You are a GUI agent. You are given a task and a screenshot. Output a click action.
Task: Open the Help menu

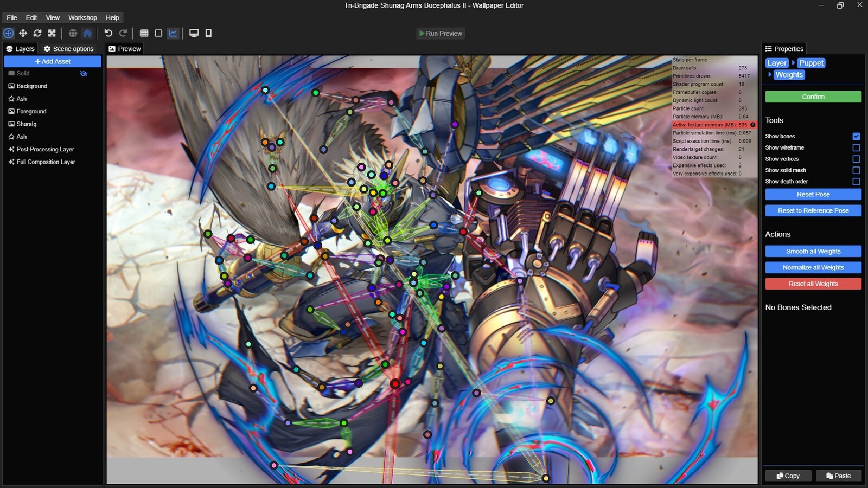tap(112, 18)
